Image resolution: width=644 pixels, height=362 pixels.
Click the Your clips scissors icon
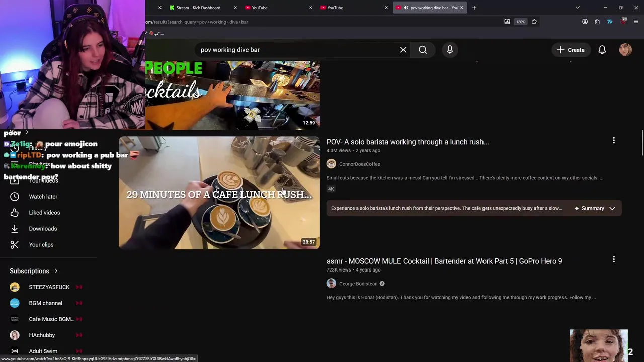(x=15, y=245)
